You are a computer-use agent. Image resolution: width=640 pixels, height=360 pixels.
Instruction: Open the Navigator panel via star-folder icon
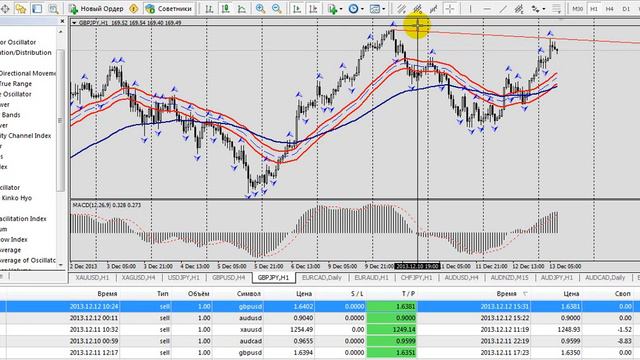tap(20, 9)
